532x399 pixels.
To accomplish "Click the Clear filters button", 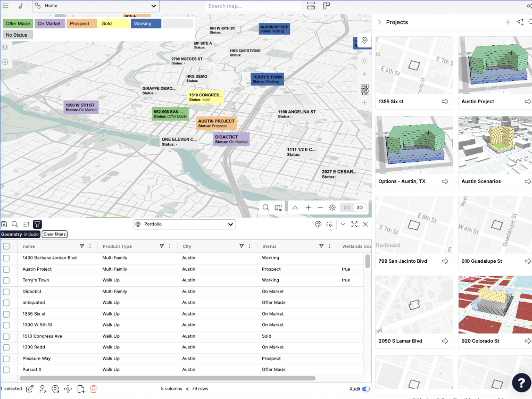I will (55, 234).
